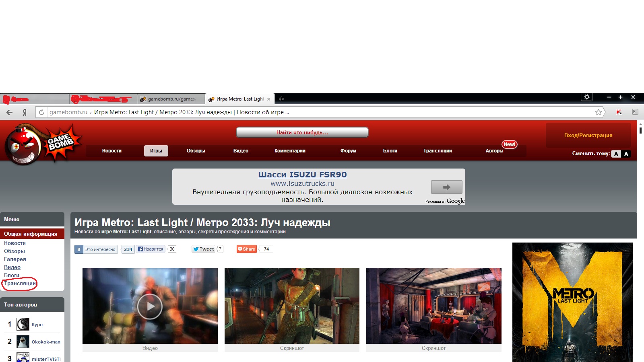Open the Yandex Я button
Viewport: 644px width, 362px height.
tap(25, 112)
